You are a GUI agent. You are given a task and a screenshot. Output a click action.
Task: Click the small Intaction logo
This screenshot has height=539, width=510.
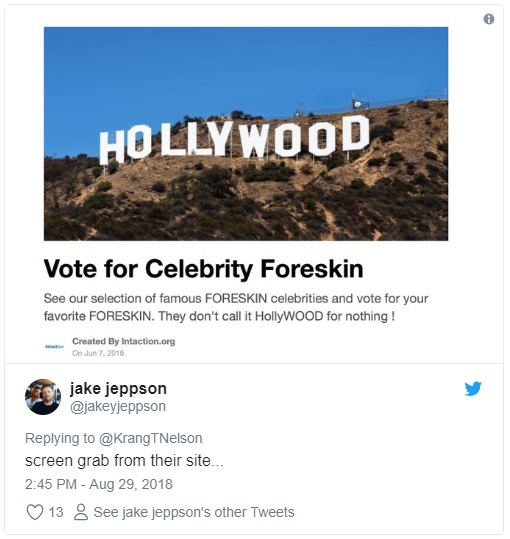click(54, 346)
